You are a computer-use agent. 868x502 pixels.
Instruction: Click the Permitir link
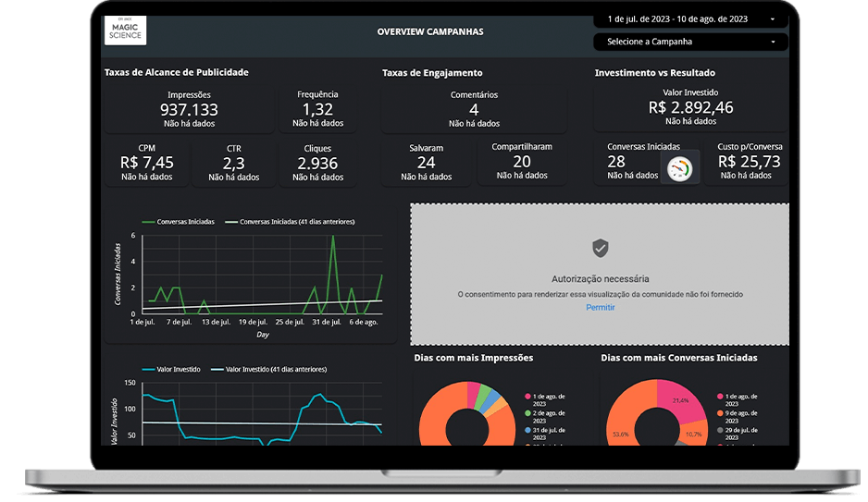(600, 307)
